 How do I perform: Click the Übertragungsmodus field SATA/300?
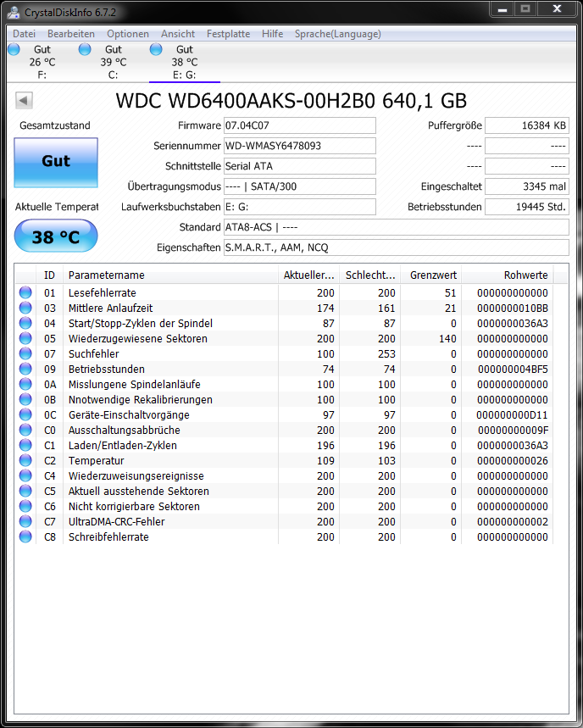pyautogui.click(x=300, y=186)
